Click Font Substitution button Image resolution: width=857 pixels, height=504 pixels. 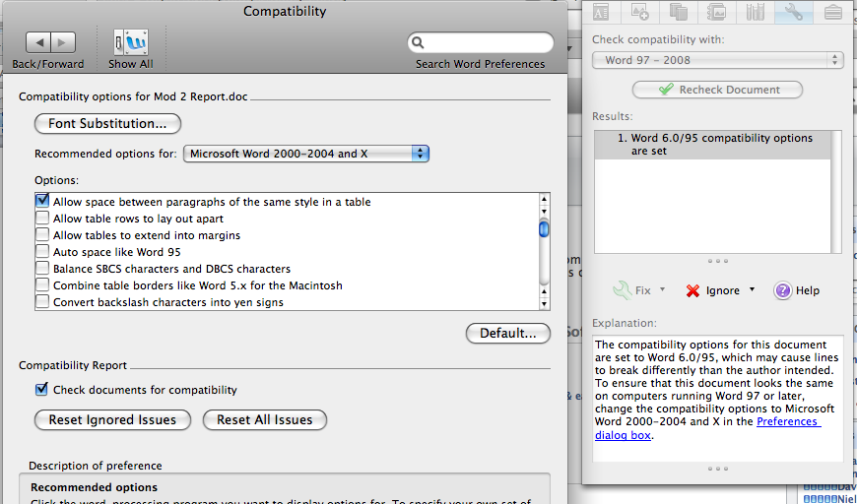pyautogui.click(x=107, y=123)
